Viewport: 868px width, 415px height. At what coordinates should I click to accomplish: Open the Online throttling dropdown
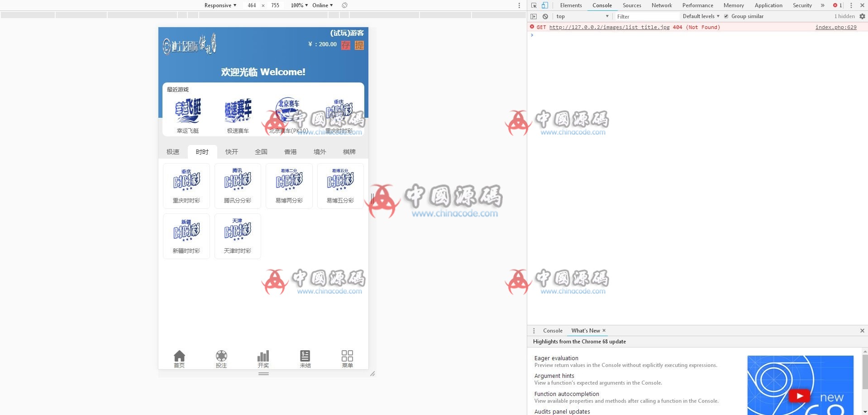(x=322, y=5)
